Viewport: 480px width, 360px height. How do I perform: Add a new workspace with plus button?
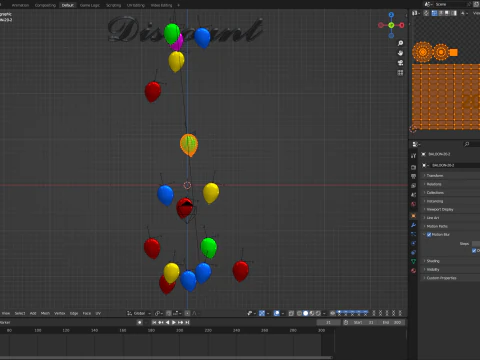click(x=178, y=5)
